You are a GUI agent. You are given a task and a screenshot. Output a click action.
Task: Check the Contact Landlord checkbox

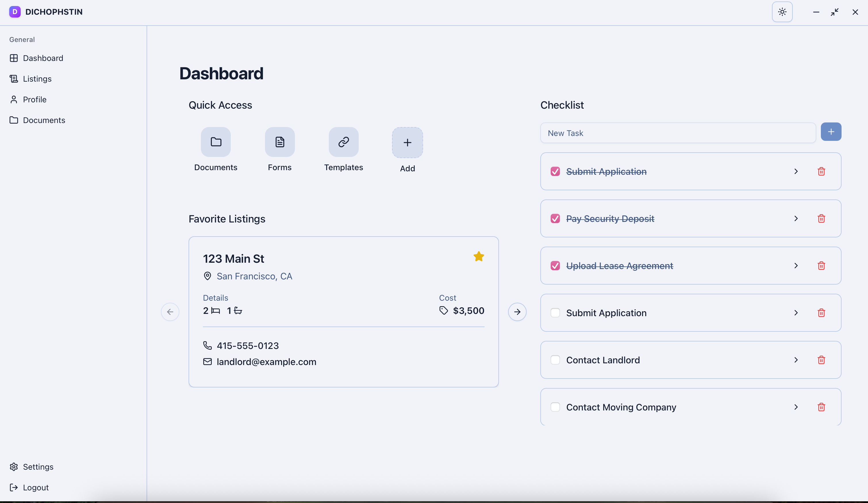point(555,360)
